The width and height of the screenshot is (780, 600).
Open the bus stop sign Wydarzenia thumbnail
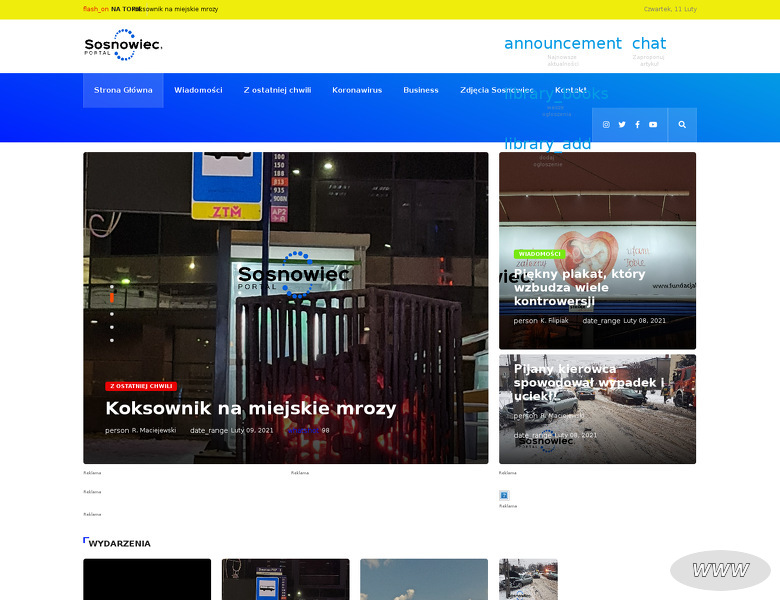click(286, 579)
